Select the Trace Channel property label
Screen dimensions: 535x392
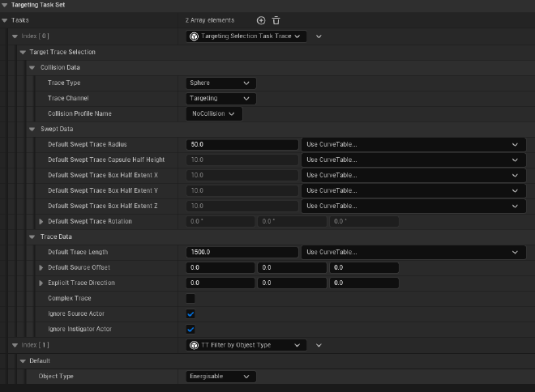(x=68, y=98)
